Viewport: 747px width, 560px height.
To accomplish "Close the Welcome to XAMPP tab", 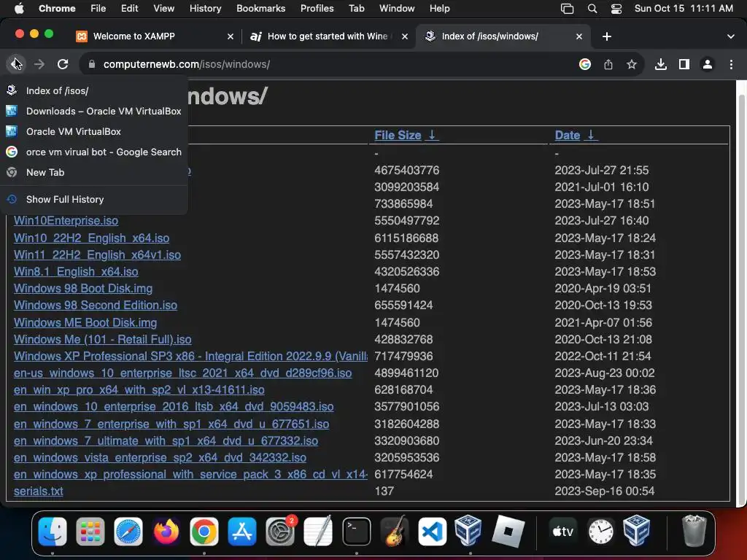I will 231,36.
